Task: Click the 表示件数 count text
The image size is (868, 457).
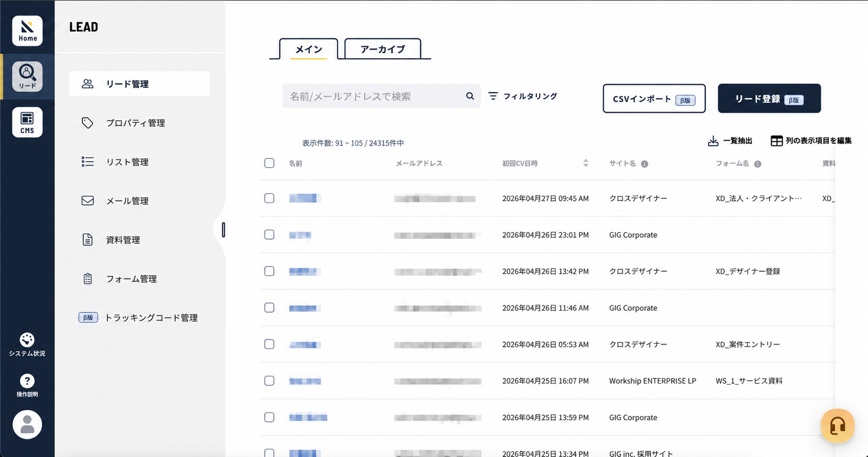Action: tap(353, 143)
